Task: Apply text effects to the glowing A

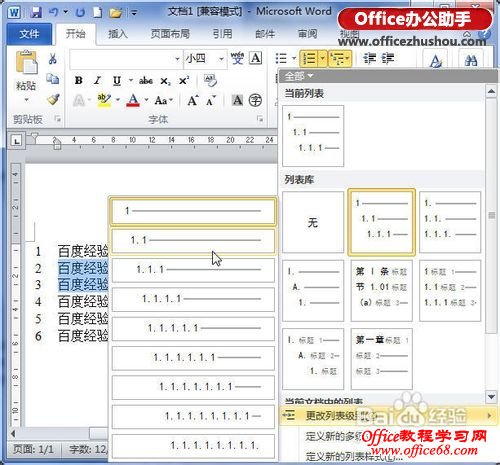Action: pyautogui.click(x=79, y=100)
